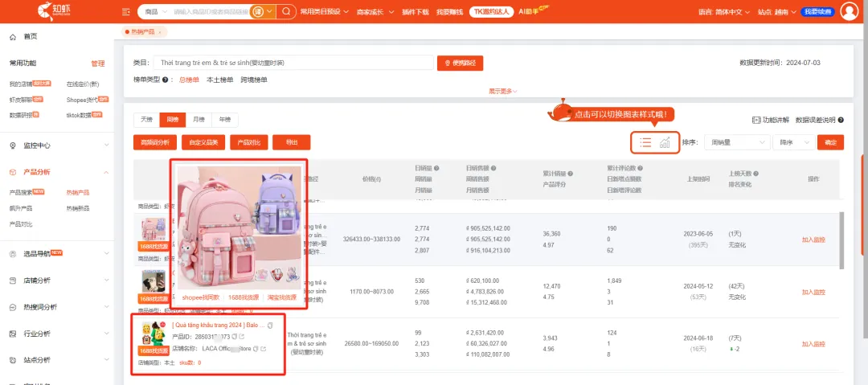Image resolution: width=868 pixels, height=385 pixels.
Task: Click the 产品对比 button
Action: [x=249, y=142]
